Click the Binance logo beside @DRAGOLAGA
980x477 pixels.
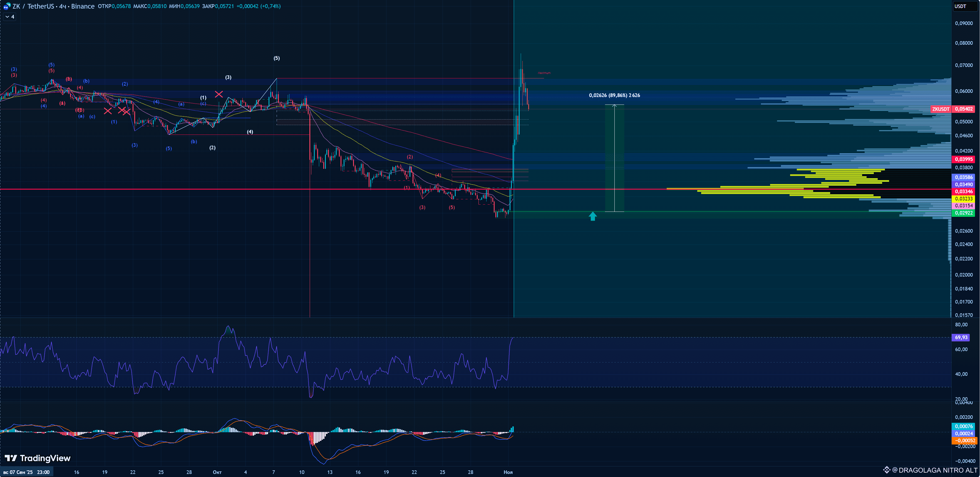(x=886, y=470)
